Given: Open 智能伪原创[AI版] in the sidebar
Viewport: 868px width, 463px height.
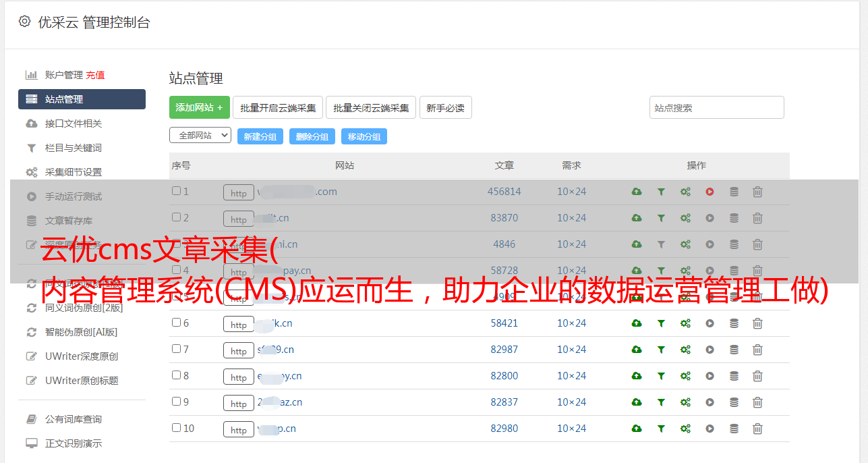Looking at the screenshot, I should tap(82, 332).
